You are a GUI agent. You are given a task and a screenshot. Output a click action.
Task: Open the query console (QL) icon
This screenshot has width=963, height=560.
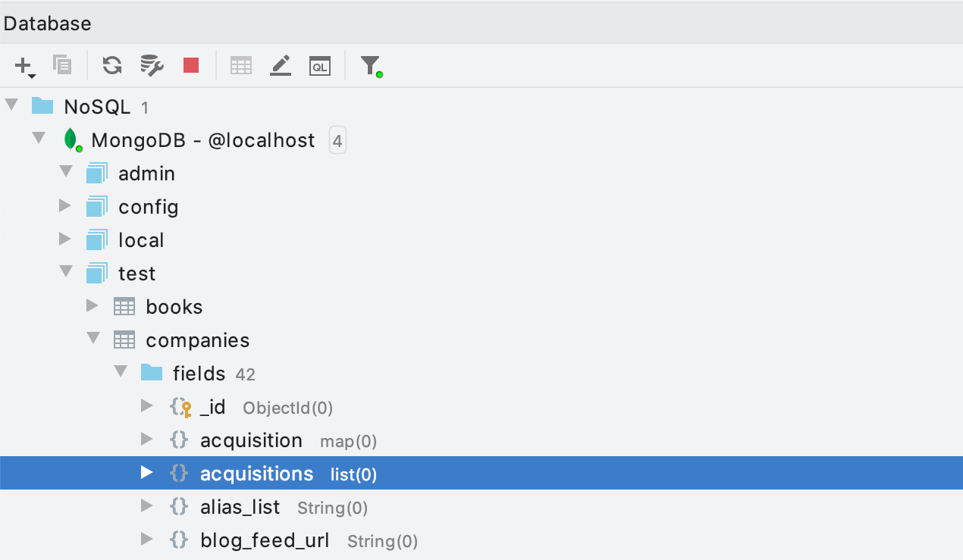(320, 66)
